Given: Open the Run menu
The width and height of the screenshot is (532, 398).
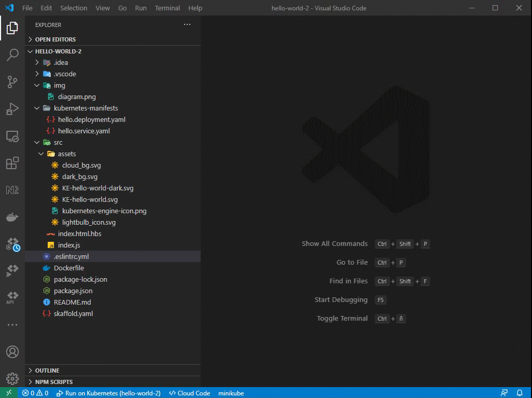Looking at the screenshot, I should click(141, 8).
